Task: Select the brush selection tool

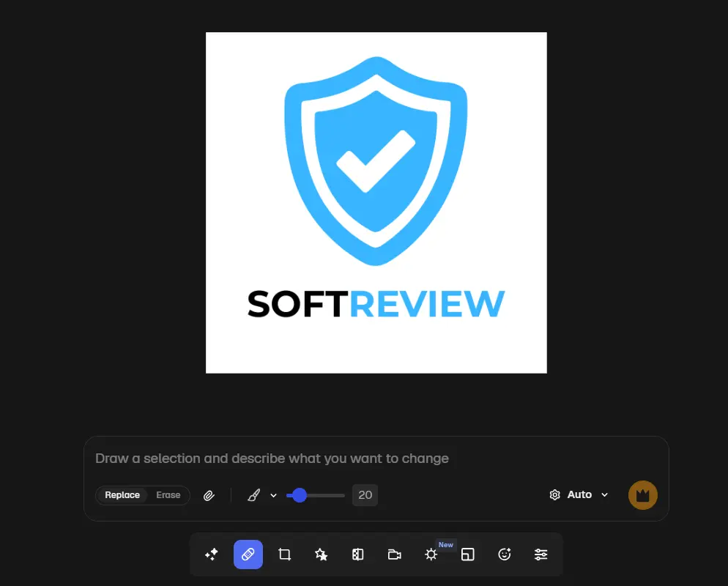Action: 253,495
